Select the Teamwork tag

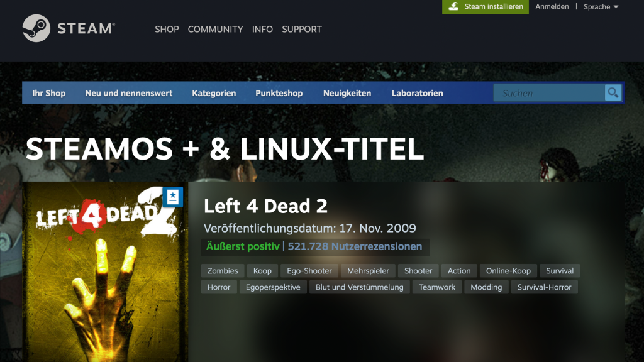pos(437,287)
